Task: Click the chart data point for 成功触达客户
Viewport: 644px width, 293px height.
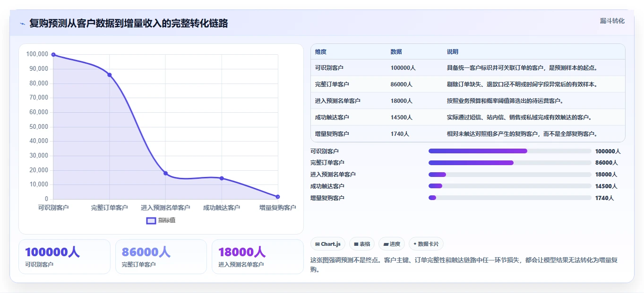Action: point(222,178)
